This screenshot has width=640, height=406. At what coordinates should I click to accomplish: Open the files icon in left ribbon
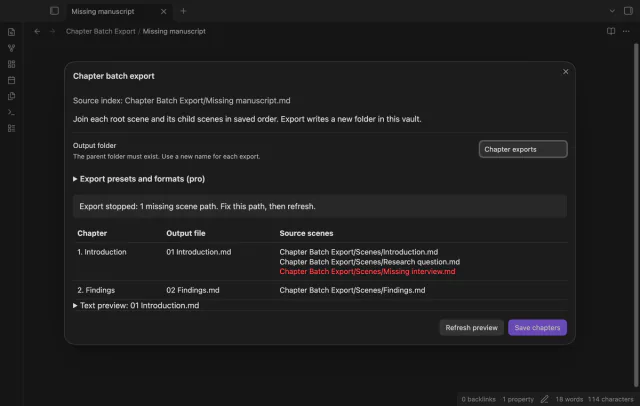tap(11, 32)
